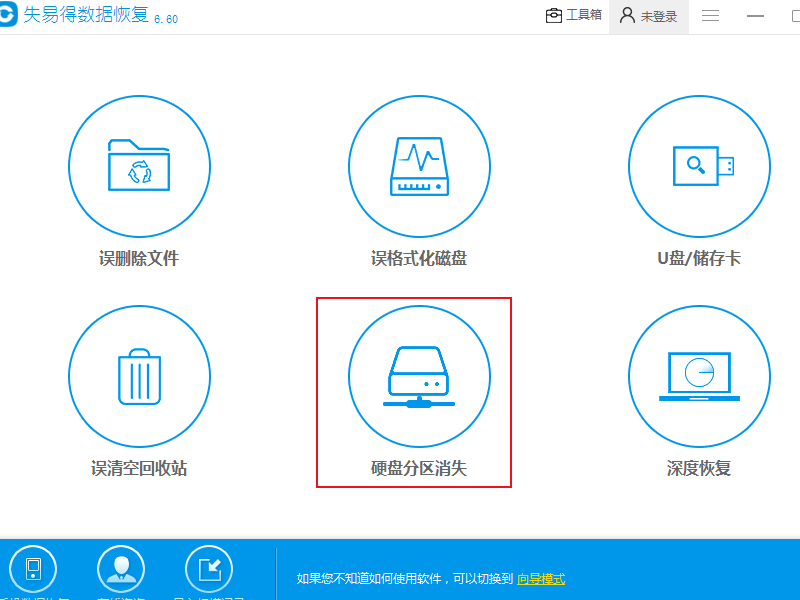Click the 深度恢复 label text

pos(699,468)
